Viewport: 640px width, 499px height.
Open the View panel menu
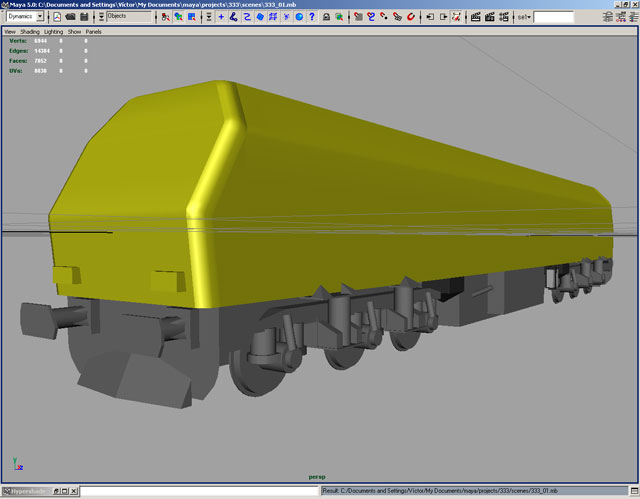pos(9,32)
